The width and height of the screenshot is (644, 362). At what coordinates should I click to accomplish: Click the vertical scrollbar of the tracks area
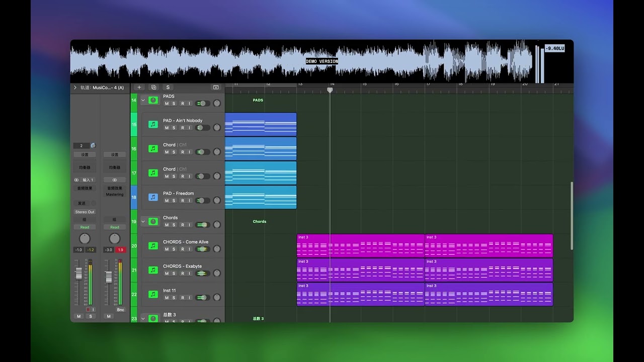click(572, 216)
